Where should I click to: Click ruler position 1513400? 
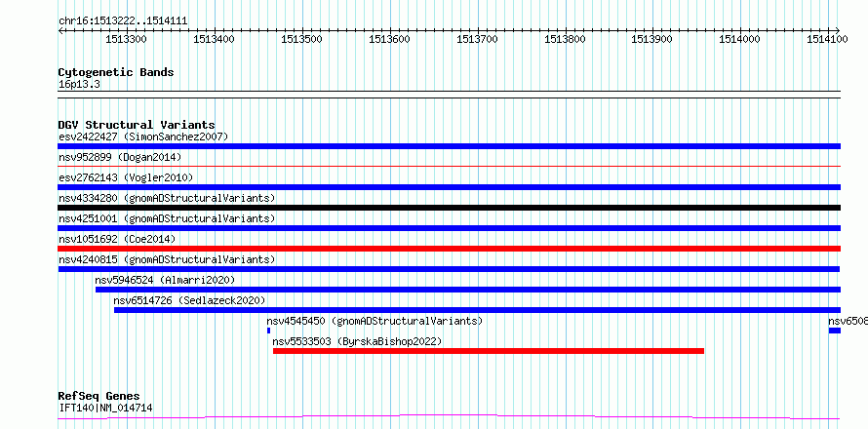pyautogui.click(x=214, y=39)
